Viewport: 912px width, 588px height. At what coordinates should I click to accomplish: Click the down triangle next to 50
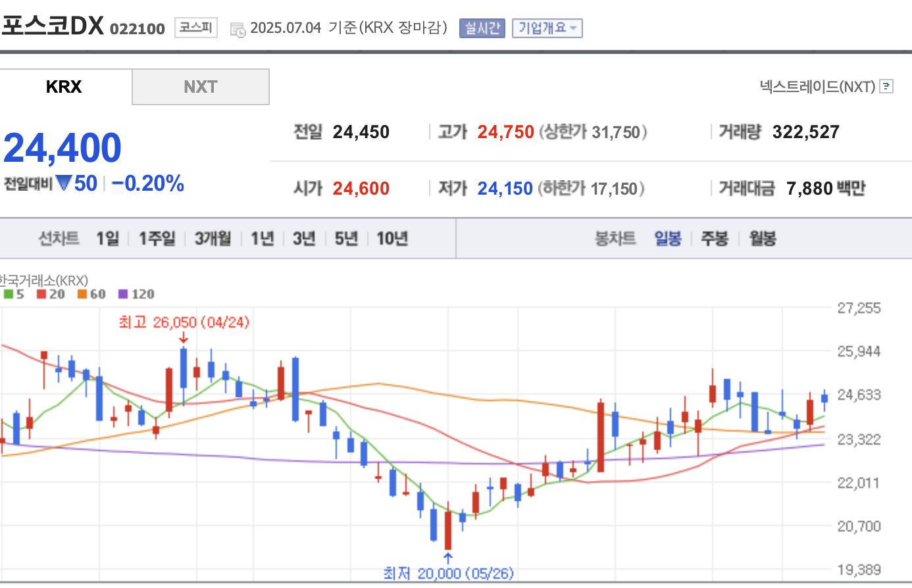pyautogui.click(x=64, y=183)
